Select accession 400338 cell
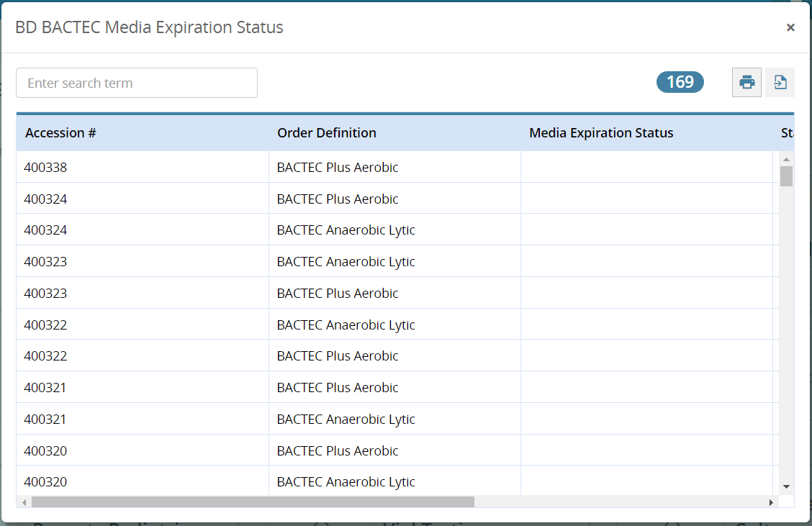This screenshot has width=812, height=526. 143,167
